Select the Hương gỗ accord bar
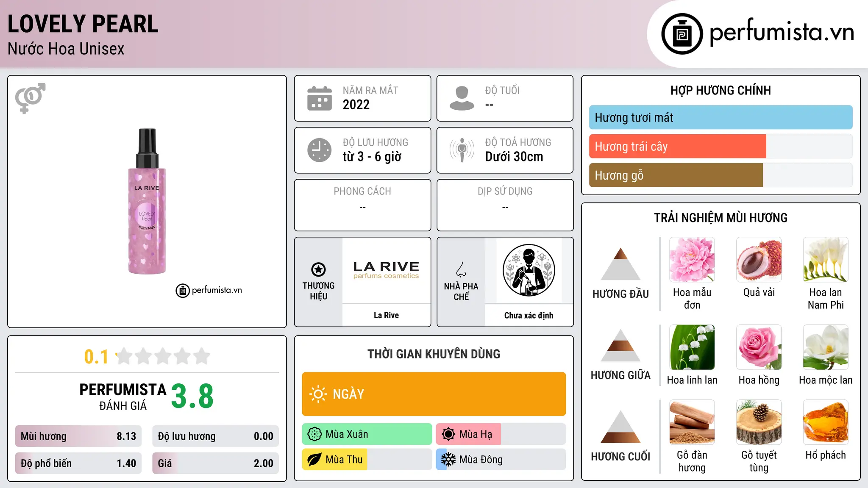 (x=721, y=175)
